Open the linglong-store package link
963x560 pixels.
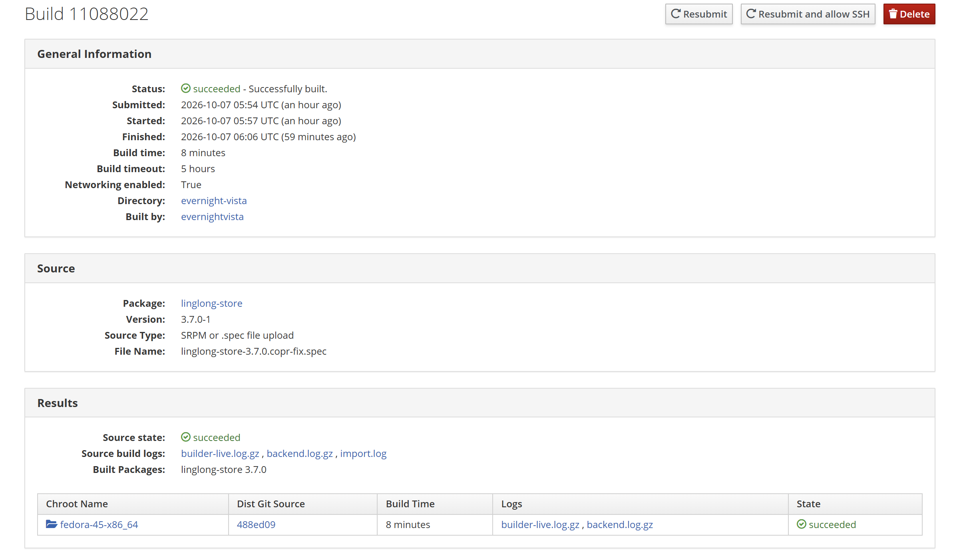click(x=211, y=303)
